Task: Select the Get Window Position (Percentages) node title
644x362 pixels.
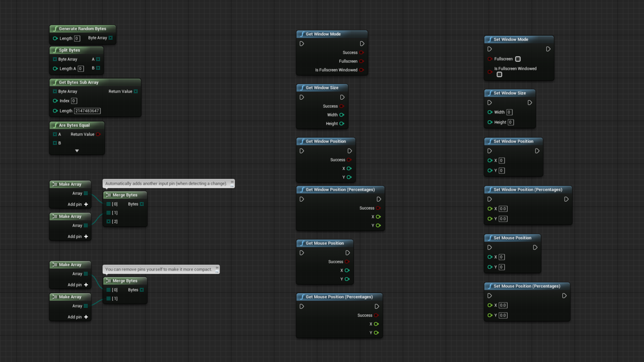Action: (341, 189)
